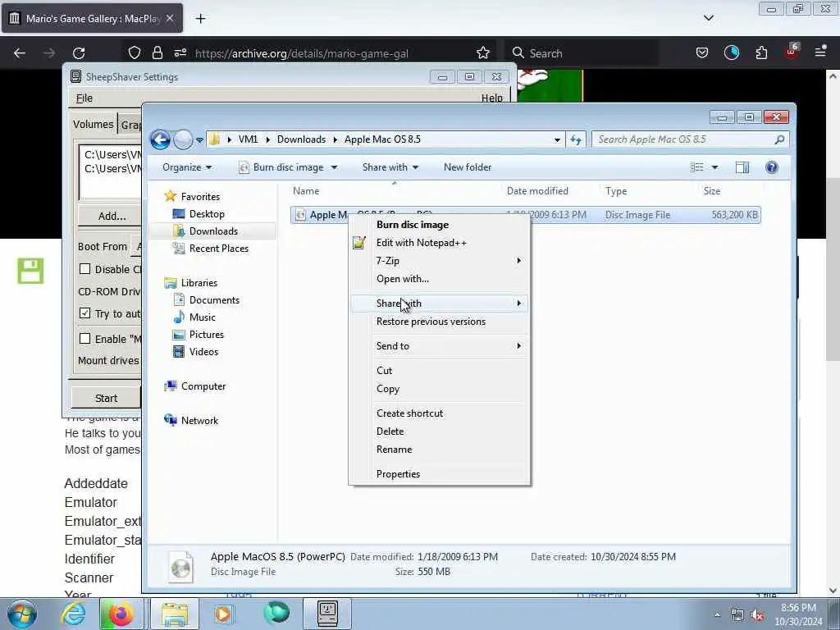The height and width of the screenshot is (630, 840).
Task: Open arrow next to Burn disc image
Action: click(x=335, y=167)
